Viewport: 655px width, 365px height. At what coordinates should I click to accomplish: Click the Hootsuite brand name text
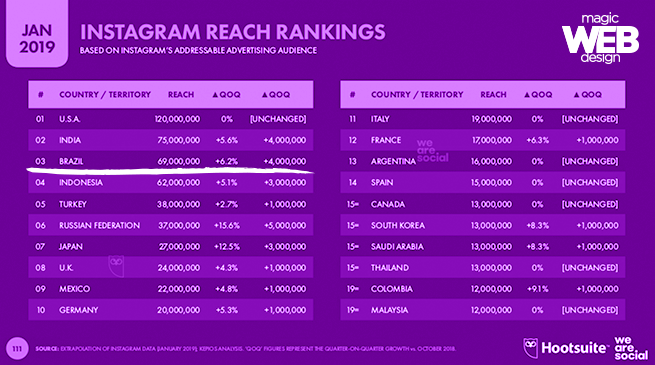573,348
